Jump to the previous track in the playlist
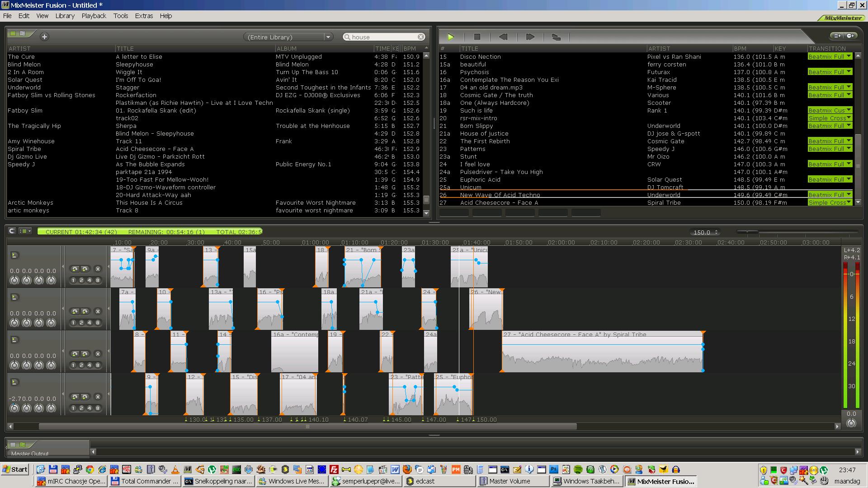This screenshot has width=868, height=488. coord(503,37)
